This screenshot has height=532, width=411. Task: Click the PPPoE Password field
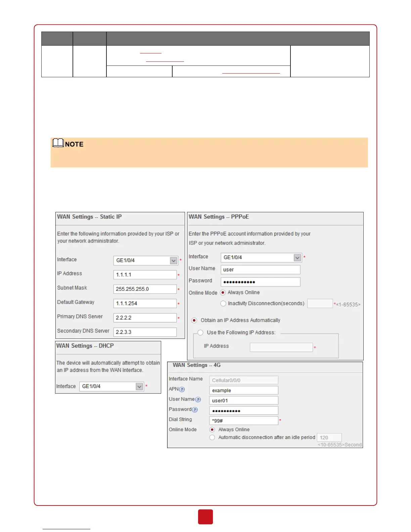point(261,282)
